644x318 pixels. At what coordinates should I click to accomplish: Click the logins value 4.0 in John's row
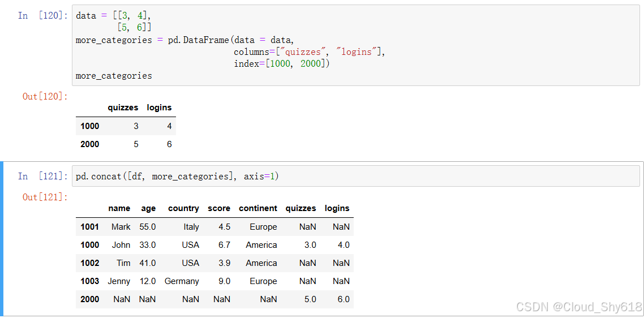(x=344, y=245)
